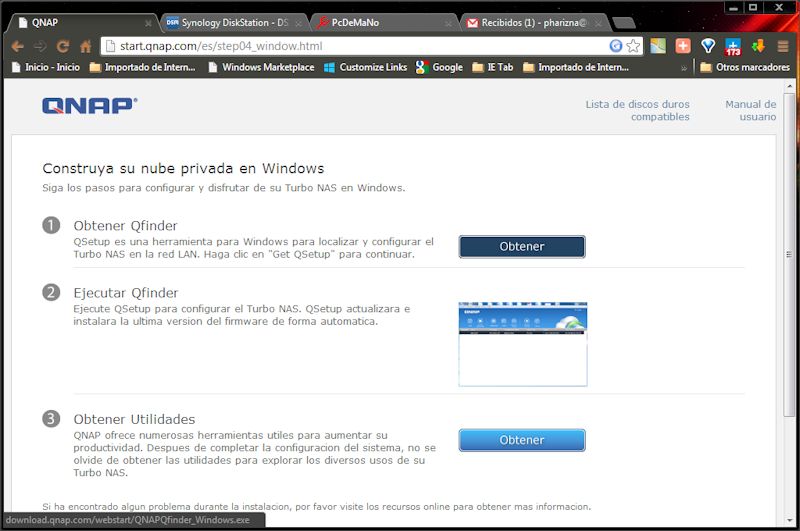Click the Obtener Utilidades heading
This screenshot has width=800, height=531.
(134, 419)
